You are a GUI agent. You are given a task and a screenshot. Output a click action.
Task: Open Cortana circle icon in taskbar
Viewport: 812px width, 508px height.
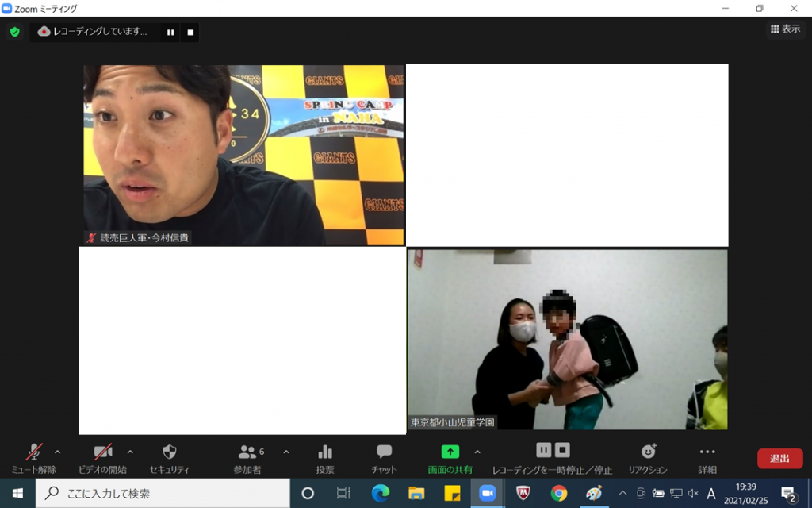(x=308, y=494)
